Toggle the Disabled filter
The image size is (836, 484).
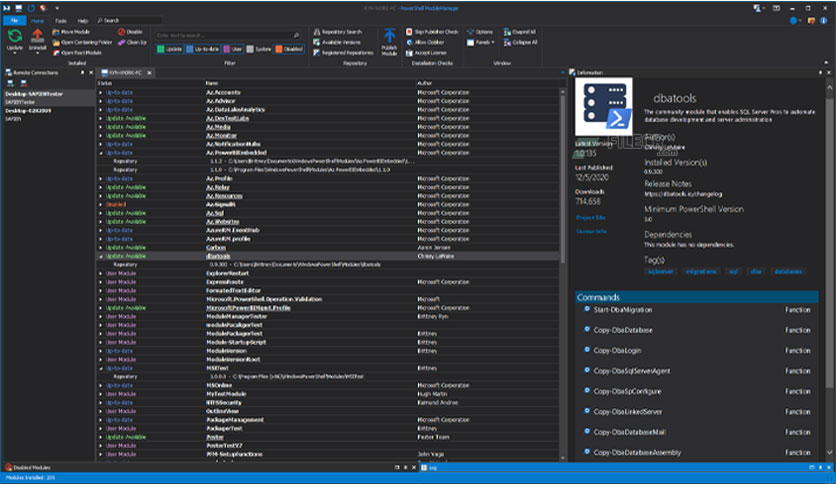tap(290, 49)
